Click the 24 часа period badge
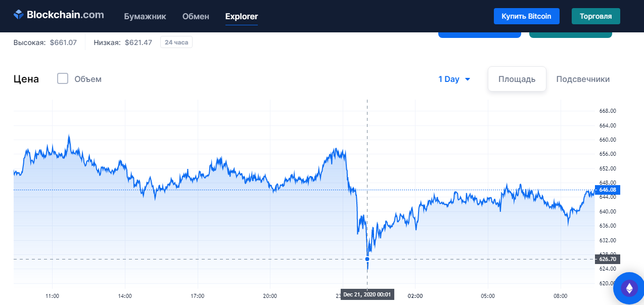 tap(176, 42)
